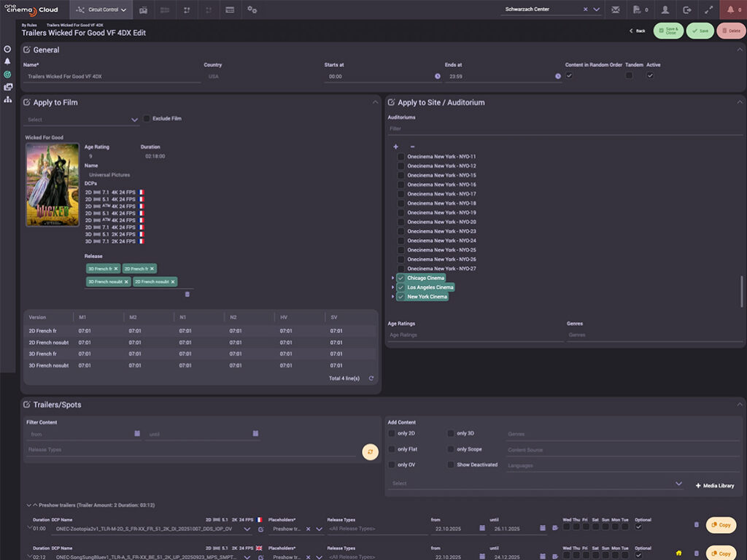Remove the '3D French fr' release tag

(x=116, y=268)
